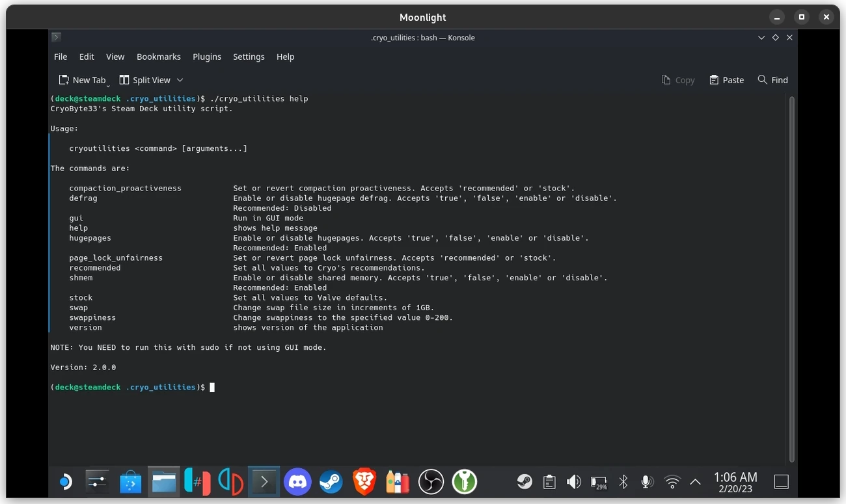Check the battery 29% indicator
Screen dimensions: 846x504
[x=599, y=482]
